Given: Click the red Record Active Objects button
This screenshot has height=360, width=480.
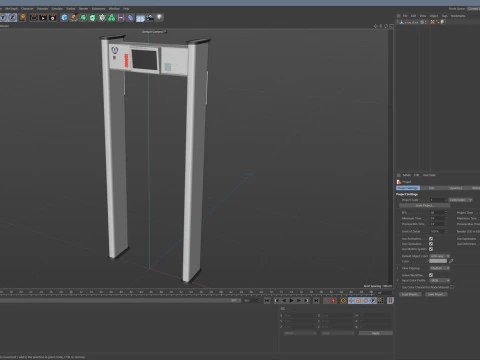Looking at the screenshot, I should click(333, 301).
